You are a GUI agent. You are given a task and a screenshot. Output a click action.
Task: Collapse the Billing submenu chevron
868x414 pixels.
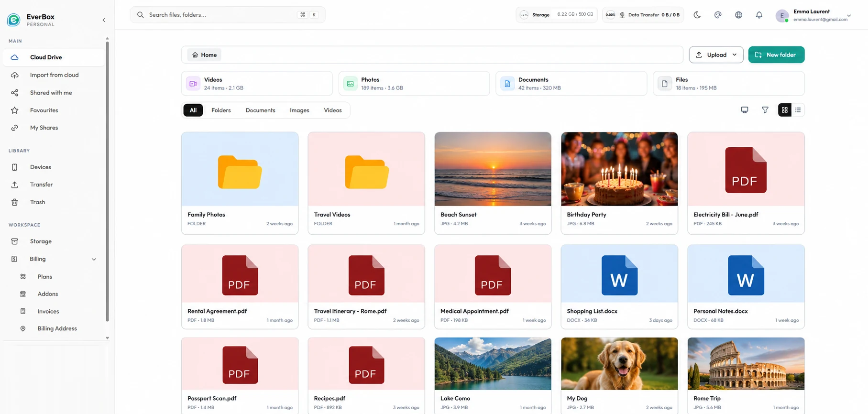coord(94,259)
